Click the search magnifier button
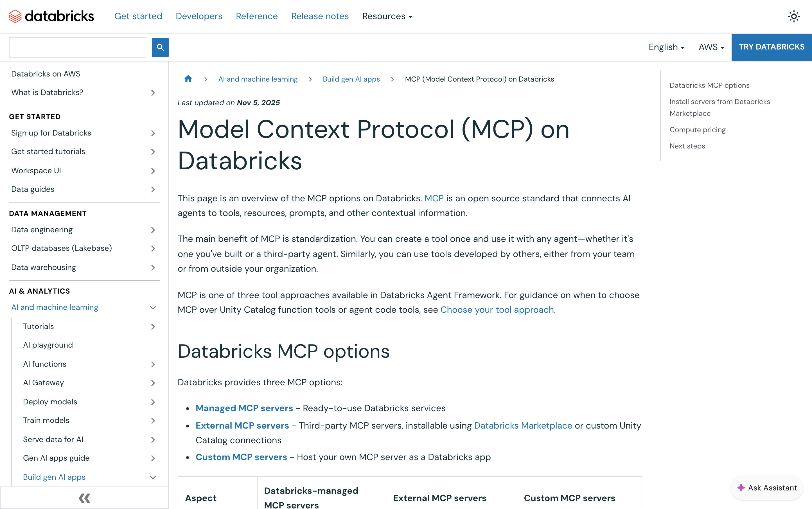This screenshot has height=509, width=812. 160,48
